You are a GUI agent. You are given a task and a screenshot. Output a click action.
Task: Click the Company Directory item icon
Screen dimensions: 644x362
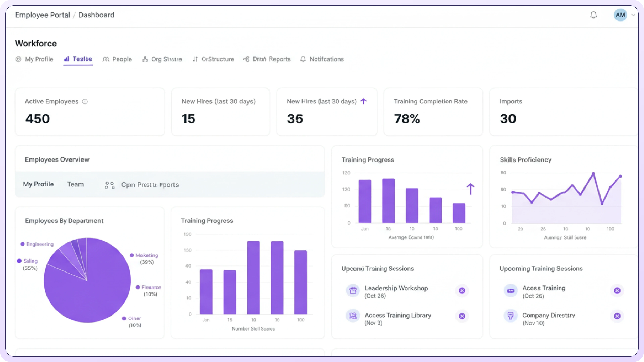point(511,316)
